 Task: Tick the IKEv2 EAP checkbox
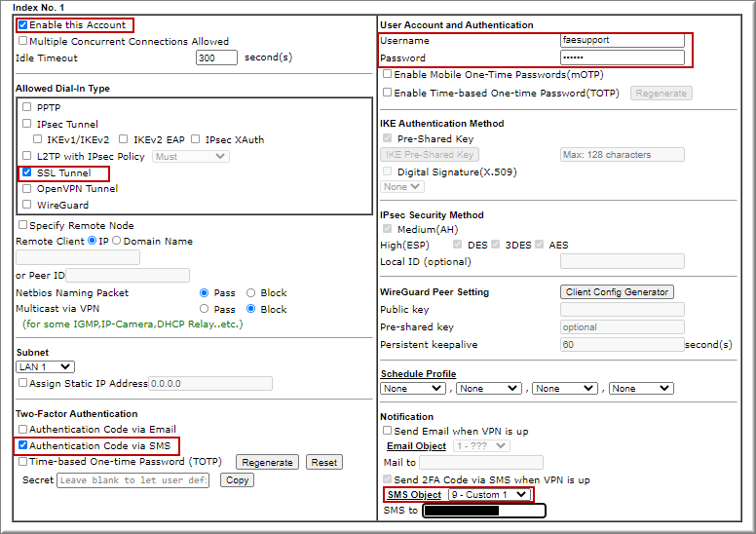coord(124,139)
